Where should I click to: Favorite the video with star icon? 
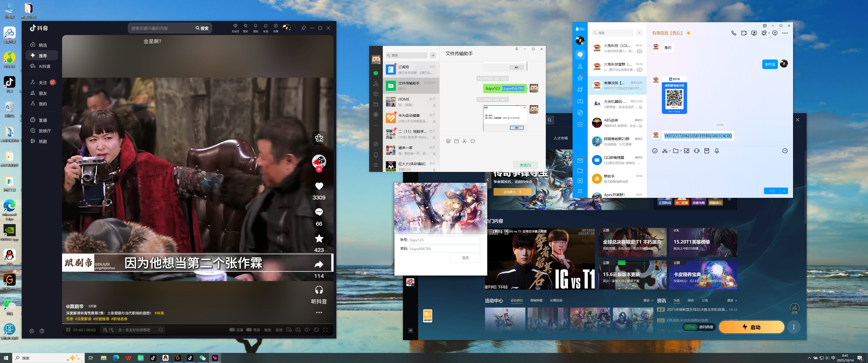(x=319, y=238)
